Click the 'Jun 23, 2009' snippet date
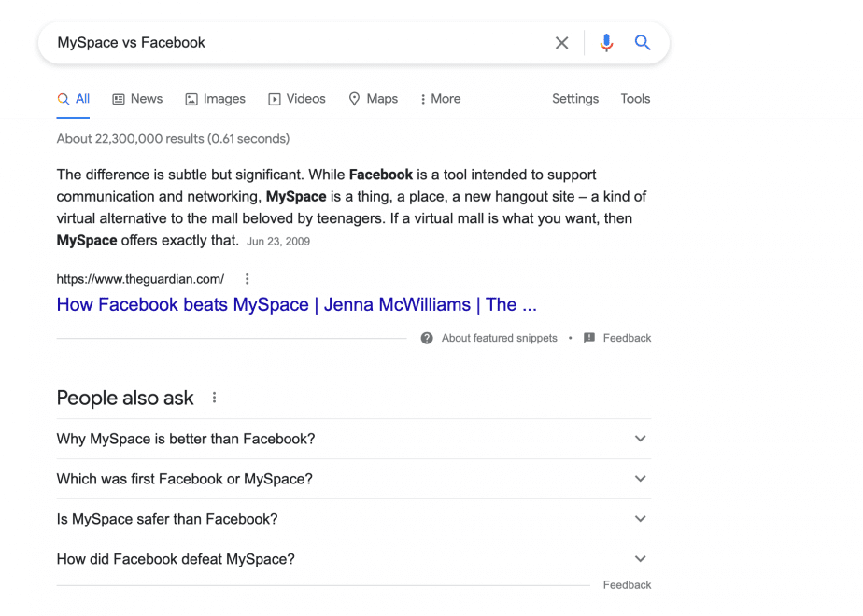The image size is (863, 616). (278, 242)
